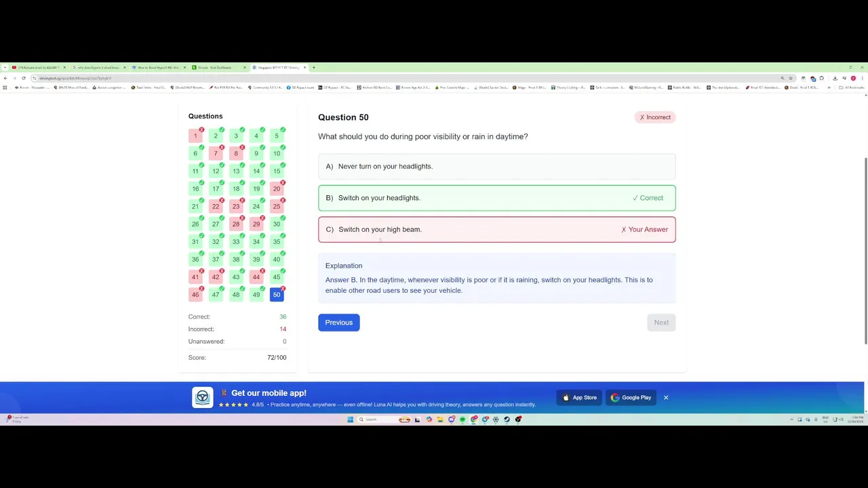Image resolution: width=868 pixels, height=488 pixels.
Task: Select question 46 tile
Action: [x=195, y=294]
